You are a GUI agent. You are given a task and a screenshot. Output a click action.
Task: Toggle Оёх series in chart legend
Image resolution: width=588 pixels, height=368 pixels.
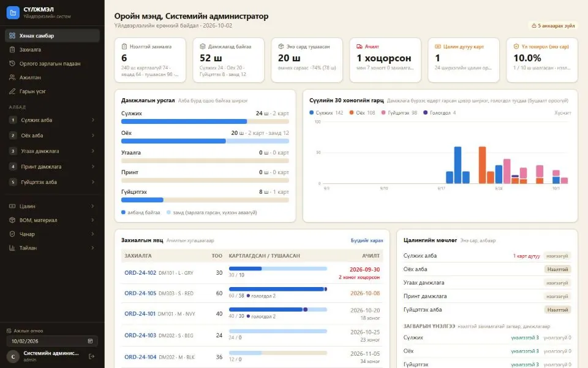tap(362, 113)
